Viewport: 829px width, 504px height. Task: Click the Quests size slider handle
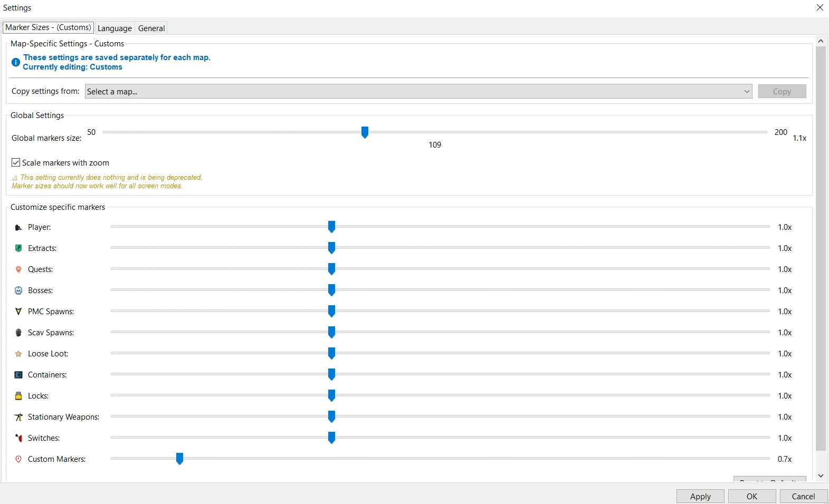[x=331, y=269]
